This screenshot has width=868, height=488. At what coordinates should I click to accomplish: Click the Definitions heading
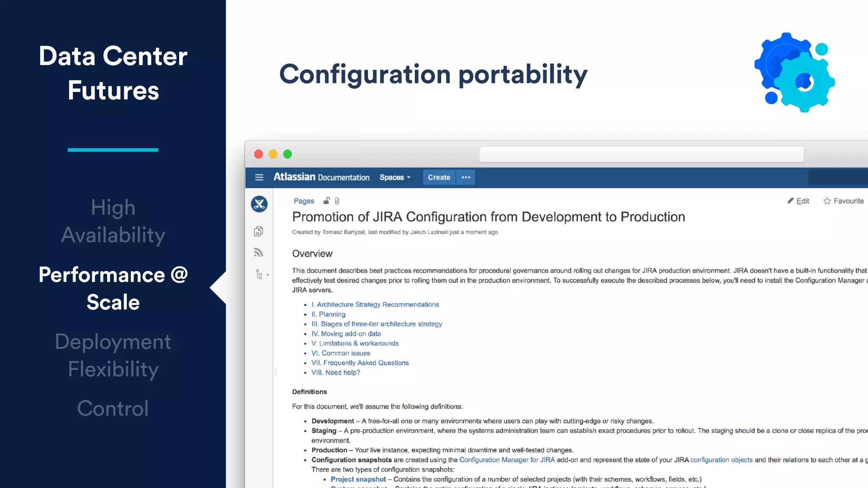(309, 392)
